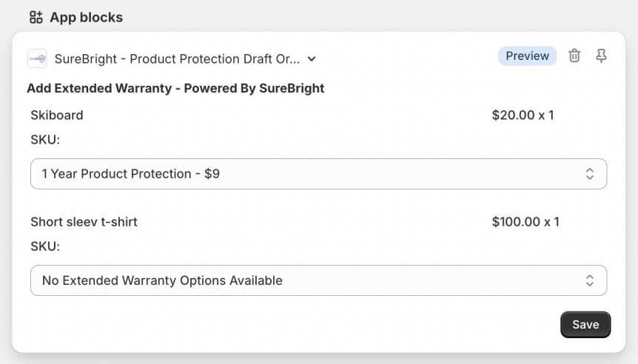Click the App blocks heading text
Viewport: 638px width, 364px height.
(86, 17)
